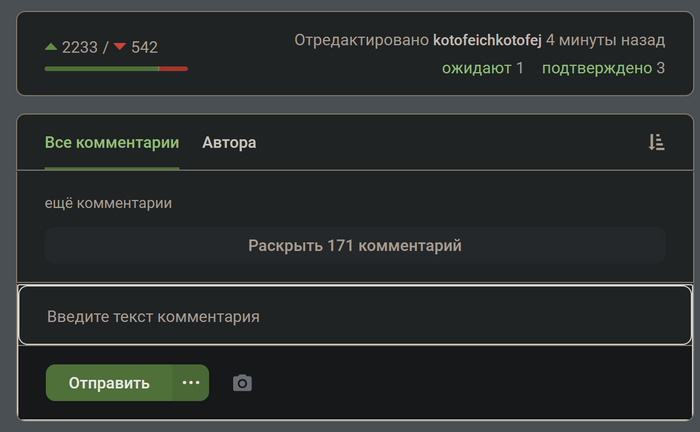Click the ещё комментарии label
This screenshot has height=432, width=700.
pos(108,203)
